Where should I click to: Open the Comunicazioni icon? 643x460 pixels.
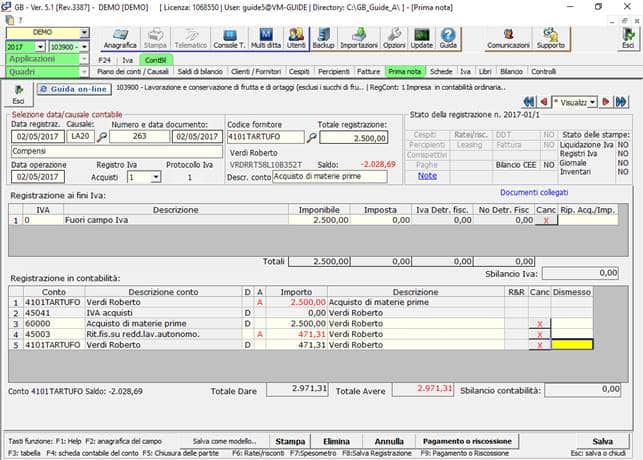coord(508,39)
